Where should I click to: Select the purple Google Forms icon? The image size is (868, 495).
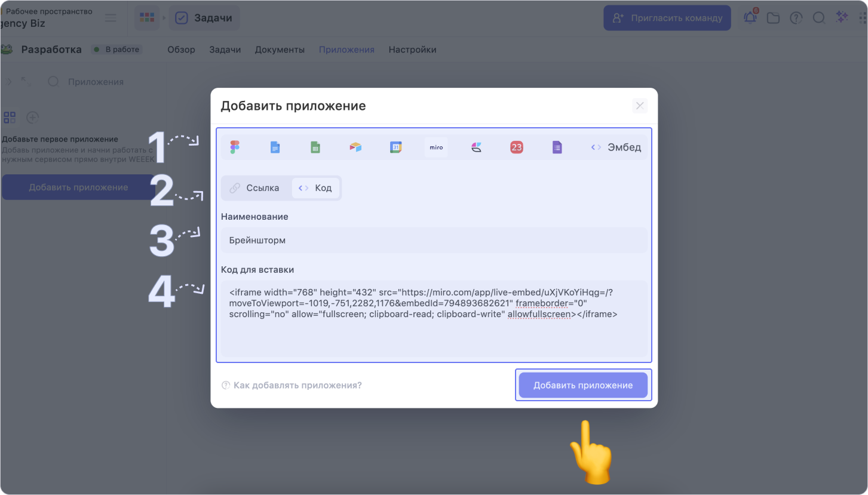pos(557,147)
